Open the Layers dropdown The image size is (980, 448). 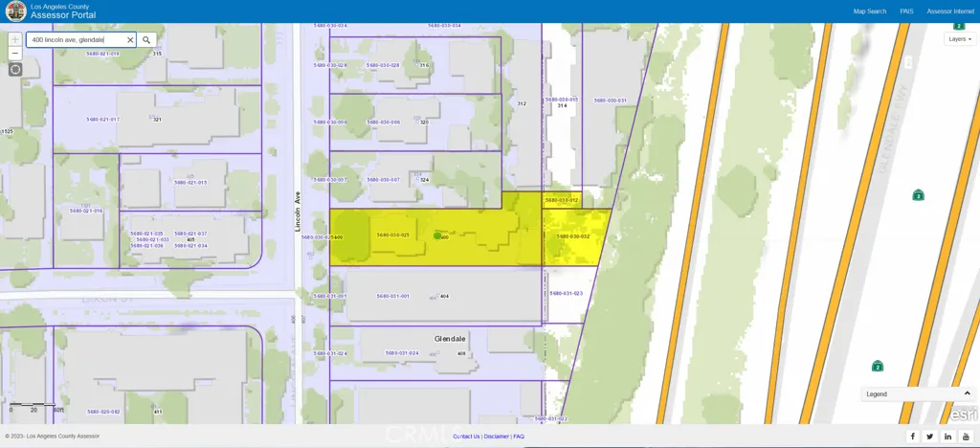(x=960, y=38)
